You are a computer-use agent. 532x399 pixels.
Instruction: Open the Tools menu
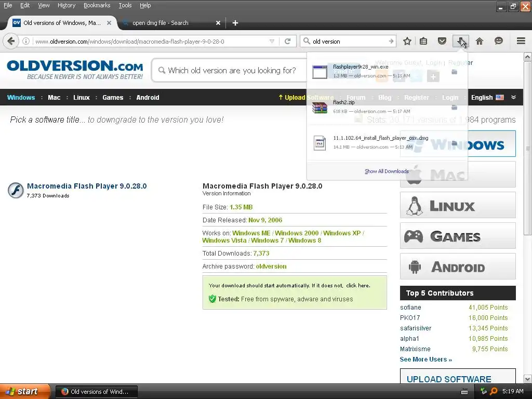pyautogui.click(x=125, y=5)
